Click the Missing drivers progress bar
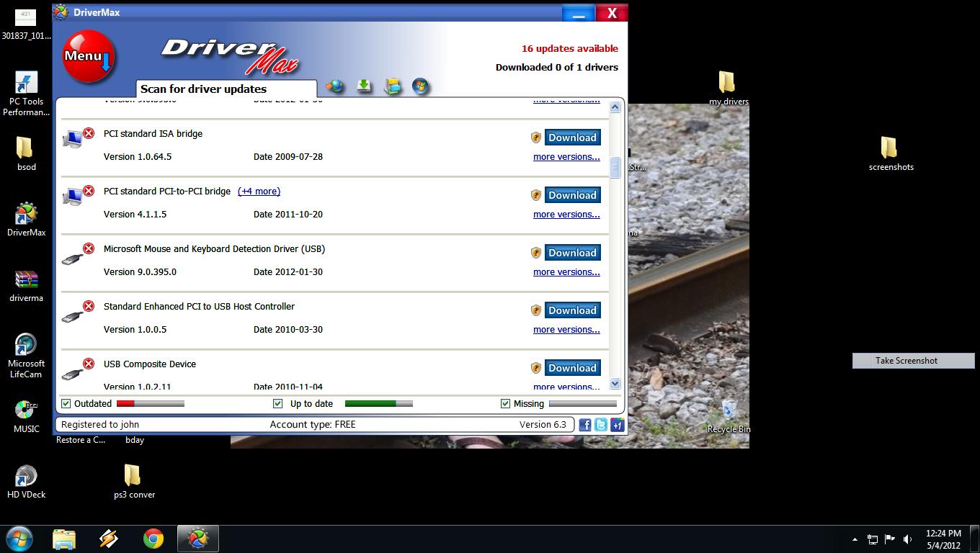 583,403
